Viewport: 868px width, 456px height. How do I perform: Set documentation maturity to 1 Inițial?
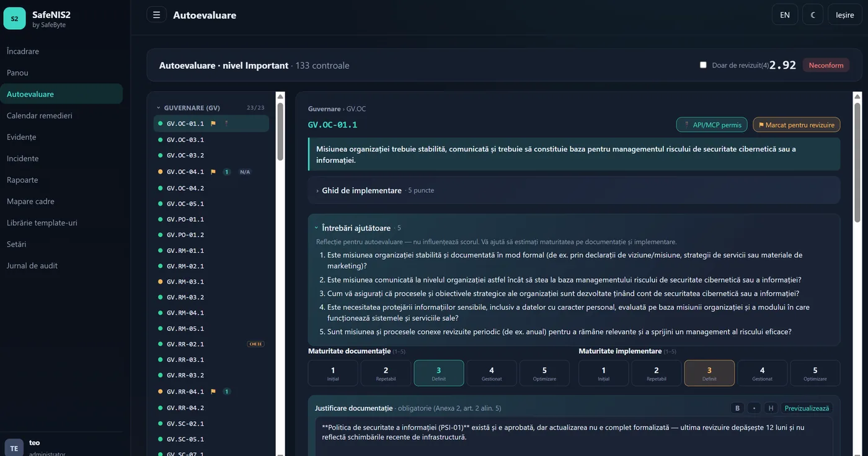(333, 373)
